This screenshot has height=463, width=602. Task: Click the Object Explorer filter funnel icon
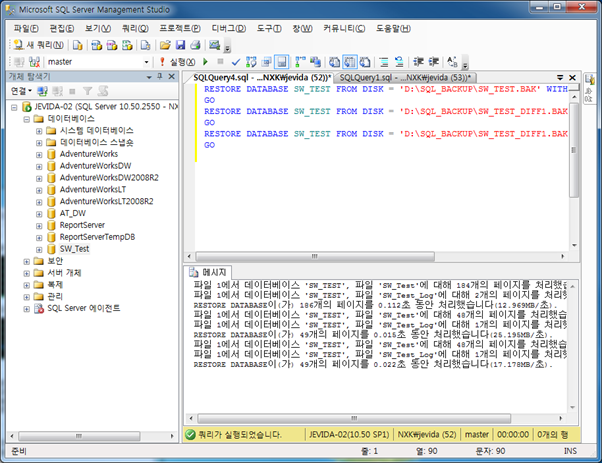[88, 91]
